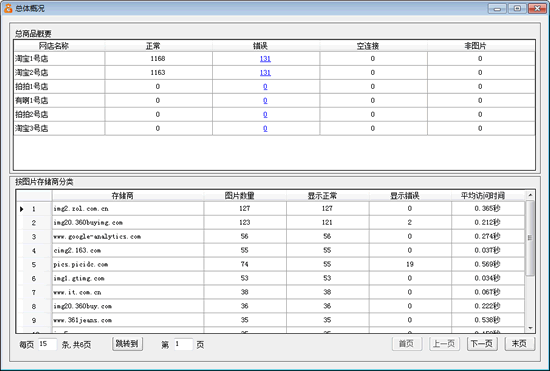Open the 0 error link for 淘宝3号店
Screen dimensions: 550x371
265,128
